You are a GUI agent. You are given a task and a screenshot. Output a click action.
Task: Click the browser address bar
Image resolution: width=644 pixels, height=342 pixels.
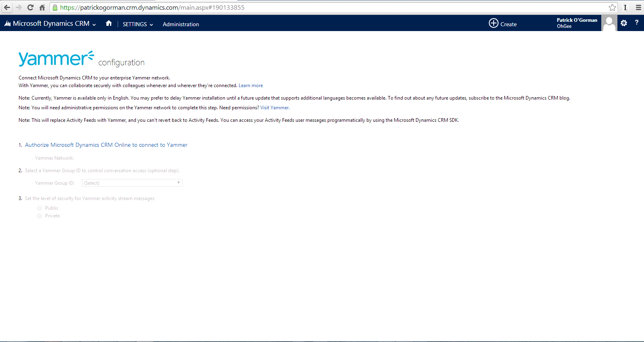click(322, 7)
